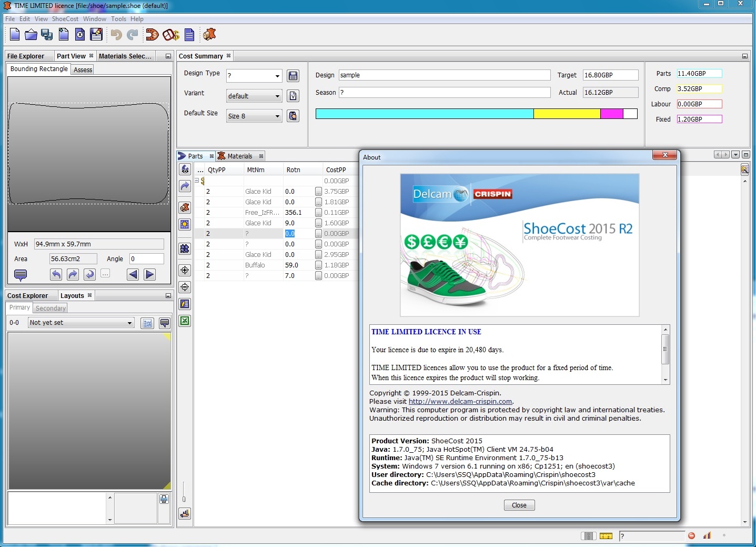756x547 pixels.
Task: Click the new document with plus icon
Action: 64,35
